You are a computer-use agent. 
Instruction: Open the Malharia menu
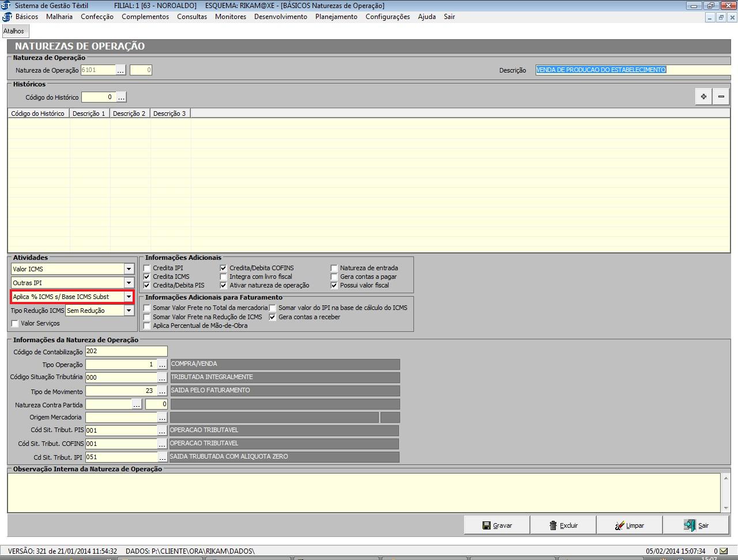click(x=59, y=17)
